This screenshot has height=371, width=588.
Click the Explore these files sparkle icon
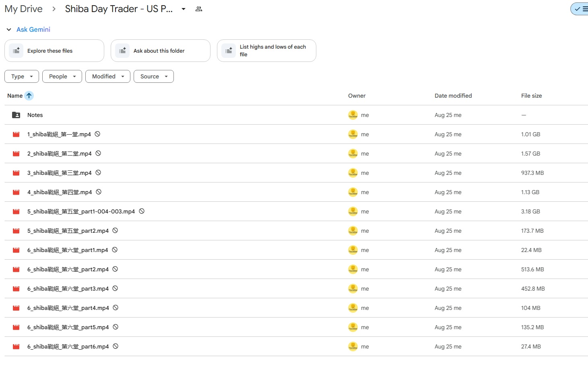point(16,51)
